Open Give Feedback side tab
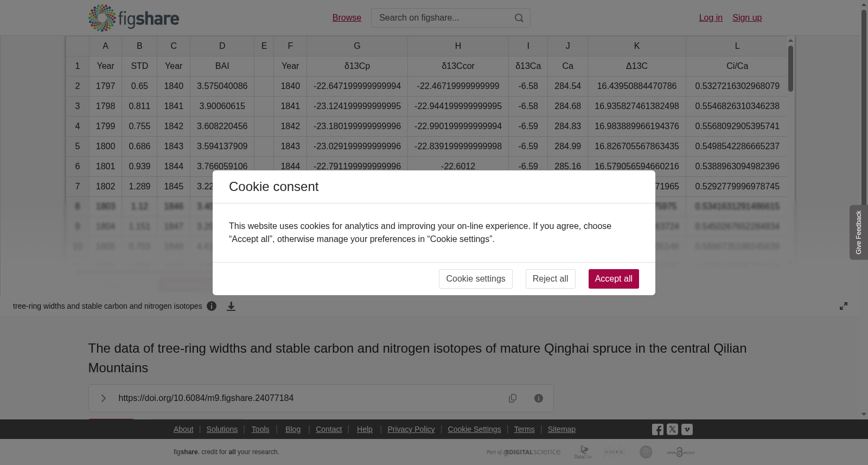This screenshot has width=868, height=465. [x=859, y=232]
